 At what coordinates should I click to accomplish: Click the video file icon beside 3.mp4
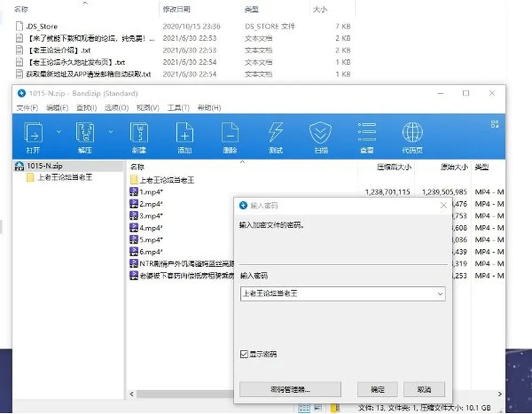point(134,216)
